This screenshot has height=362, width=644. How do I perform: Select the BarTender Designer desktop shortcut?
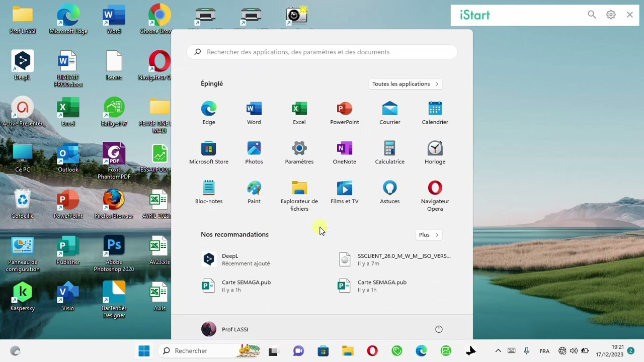tap(114, 300)
